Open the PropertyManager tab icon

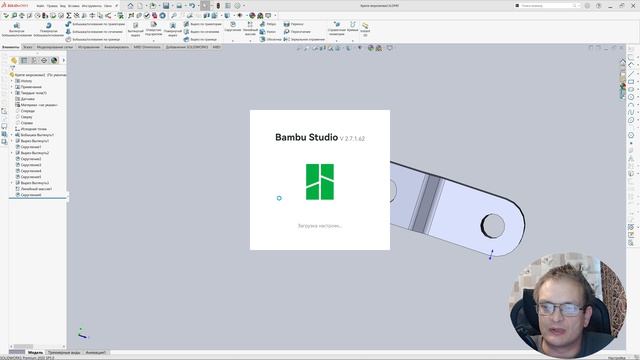point(24,60)
